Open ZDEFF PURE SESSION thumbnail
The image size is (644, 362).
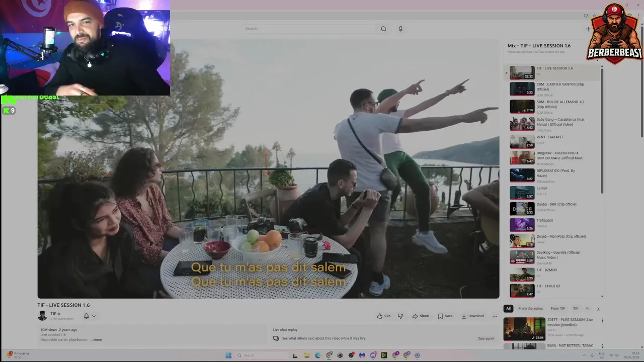[524, 329]
